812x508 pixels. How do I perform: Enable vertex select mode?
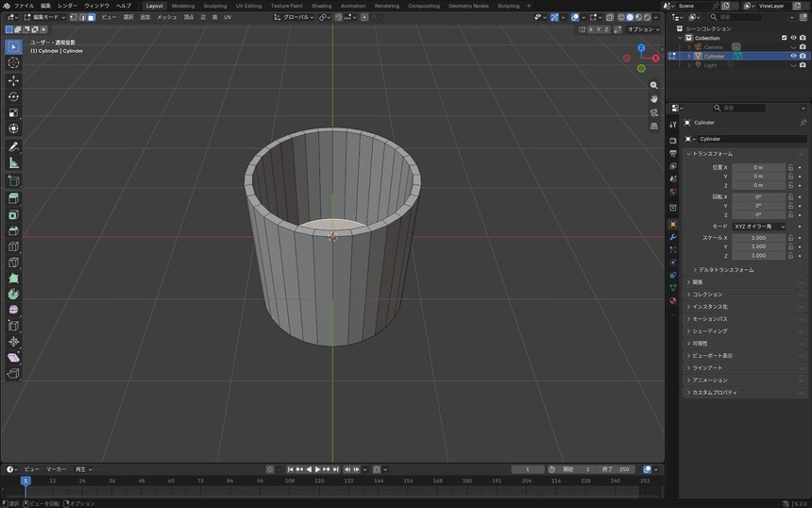click(74, 17)
